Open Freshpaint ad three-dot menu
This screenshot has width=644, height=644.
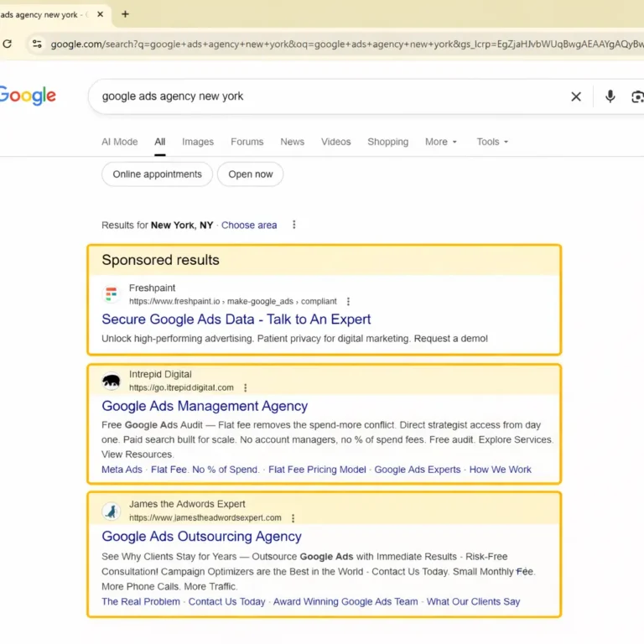(x=348, y=302)
